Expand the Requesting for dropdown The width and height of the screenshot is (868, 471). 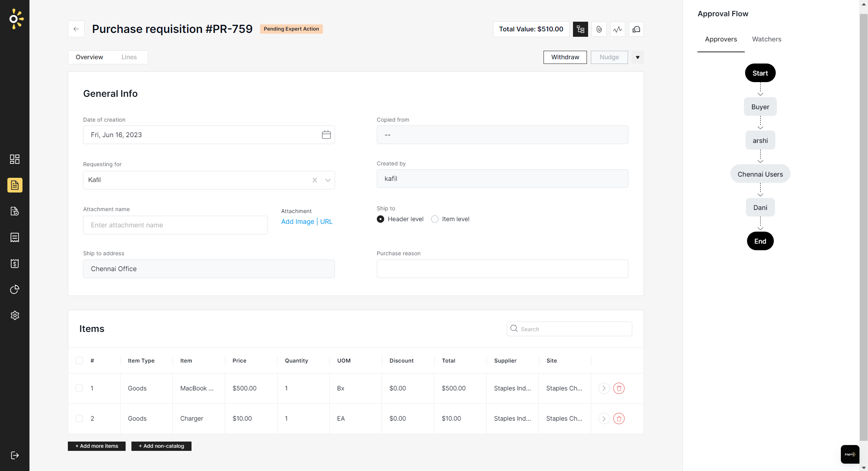(328, 180)
